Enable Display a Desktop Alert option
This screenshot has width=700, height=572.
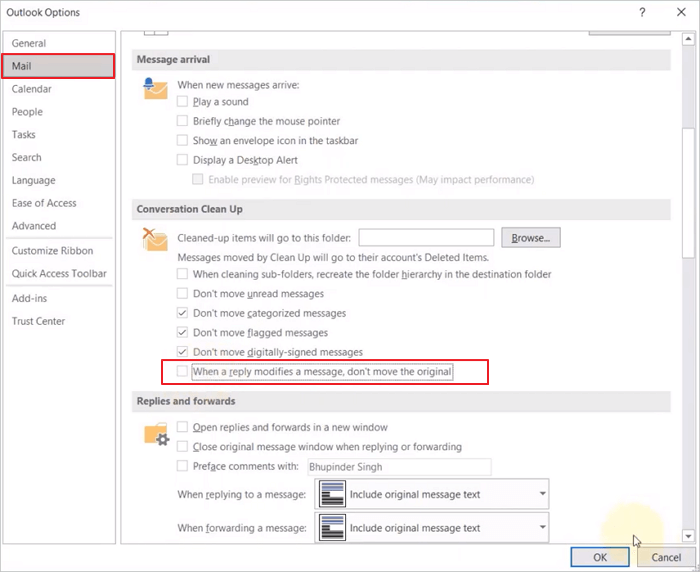point(182,160)
